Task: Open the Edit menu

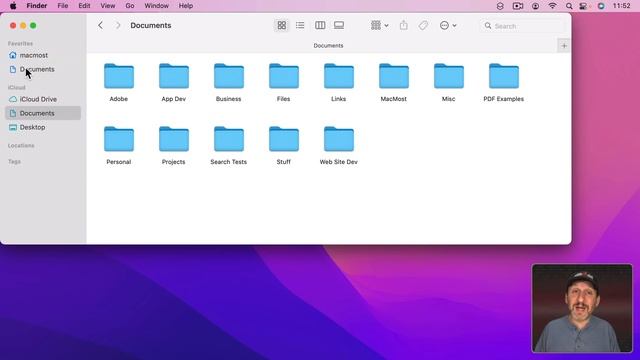Action: (84, 6)
